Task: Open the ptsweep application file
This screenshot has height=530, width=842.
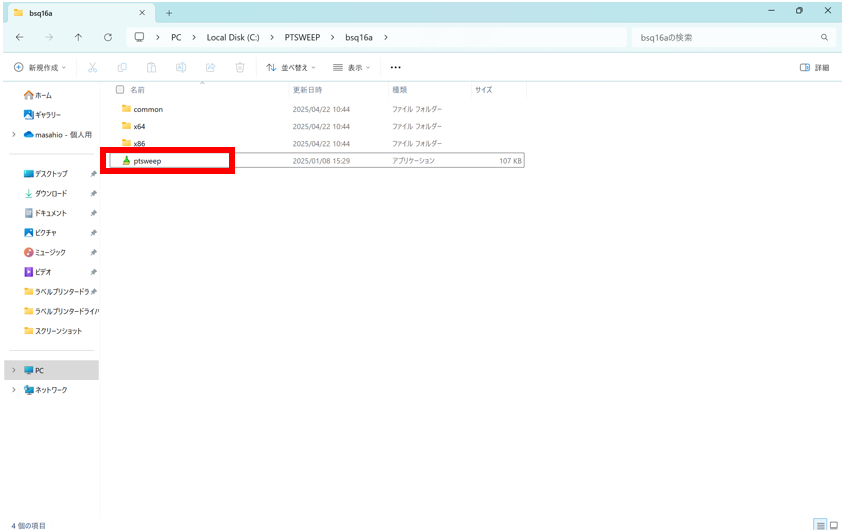Action: pos(147,161)
